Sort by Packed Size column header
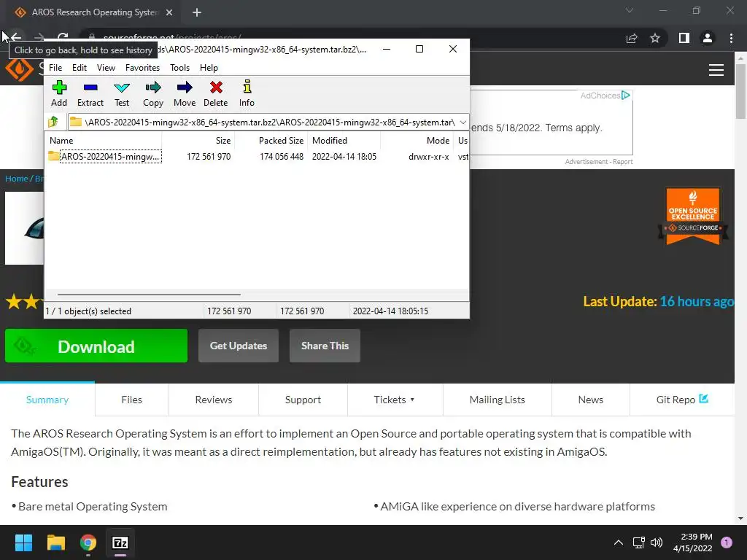The width and height of the screenshot is (747, 560). click(x=271, y=141)
